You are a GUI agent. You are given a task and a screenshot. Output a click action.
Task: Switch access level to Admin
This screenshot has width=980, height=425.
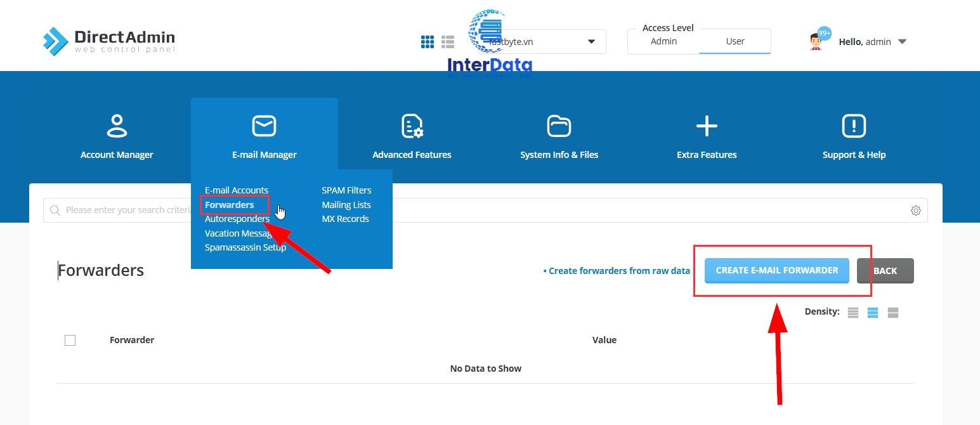coord(663,41)
